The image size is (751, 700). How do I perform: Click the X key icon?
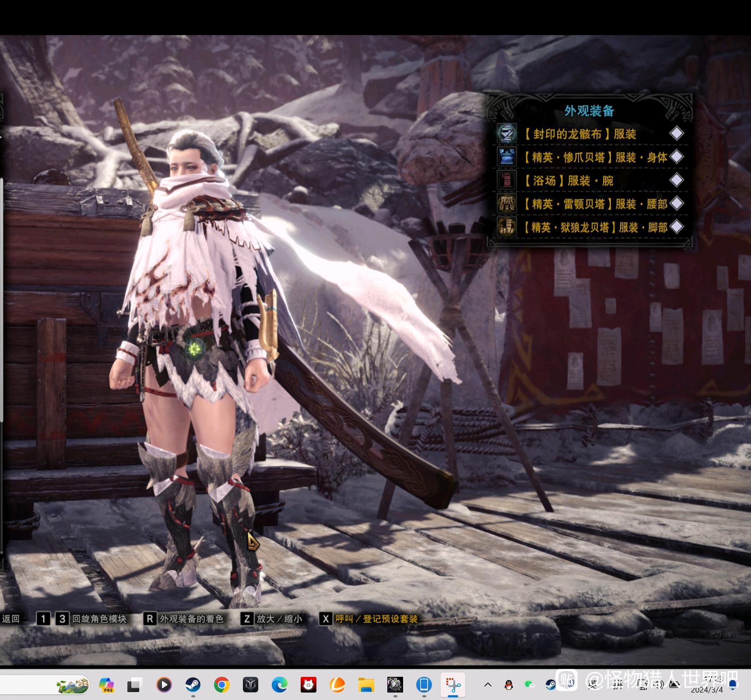pos(326,619)
